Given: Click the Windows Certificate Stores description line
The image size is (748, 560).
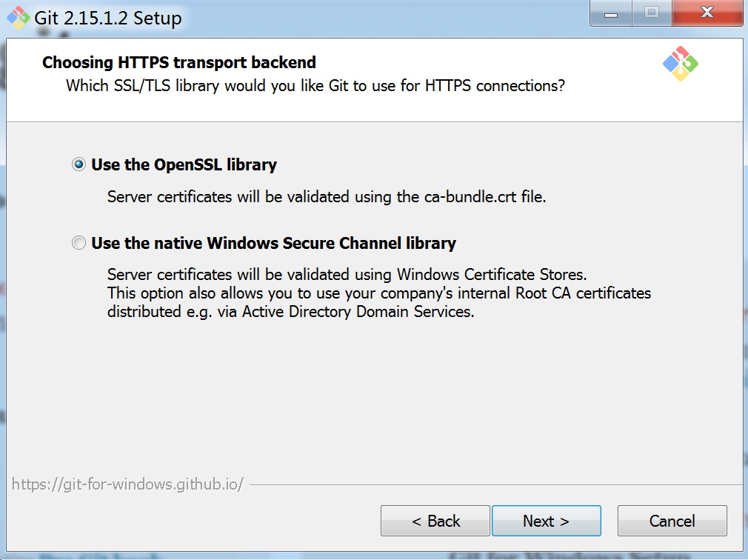Looking at the screenshot, I should click(x=347, y=275).
